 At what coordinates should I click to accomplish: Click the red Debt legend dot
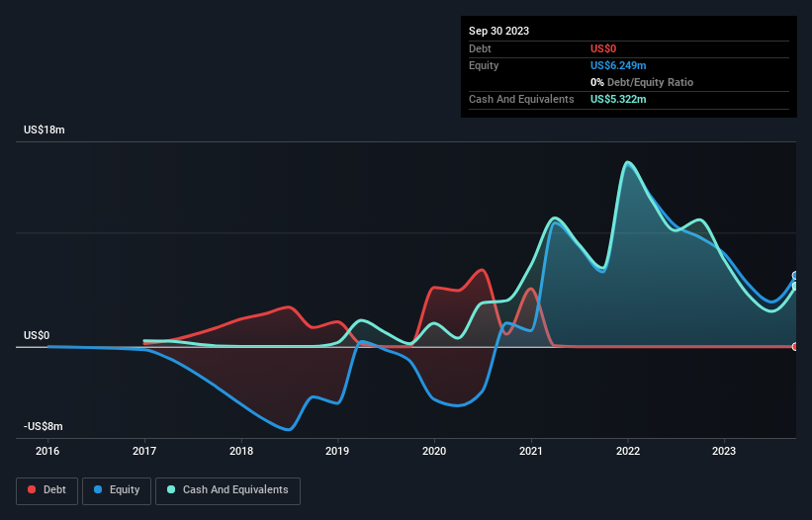32,489
